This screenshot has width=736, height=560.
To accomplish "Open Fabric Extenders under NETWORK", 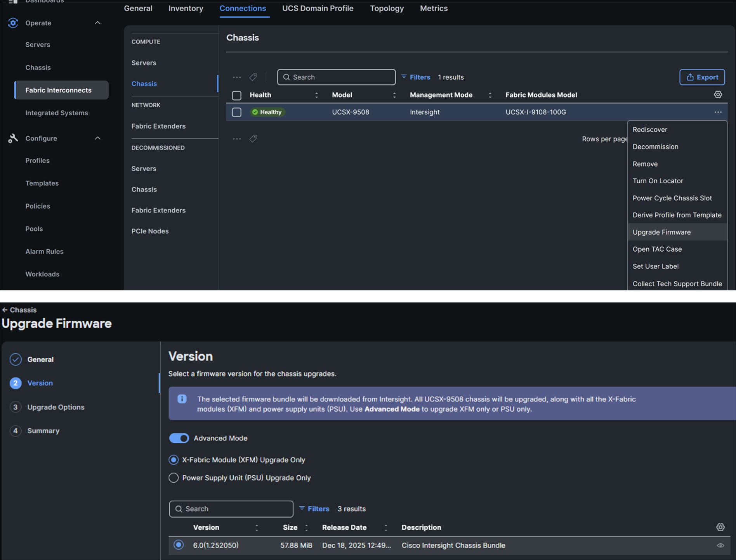I will click(158, 126).
